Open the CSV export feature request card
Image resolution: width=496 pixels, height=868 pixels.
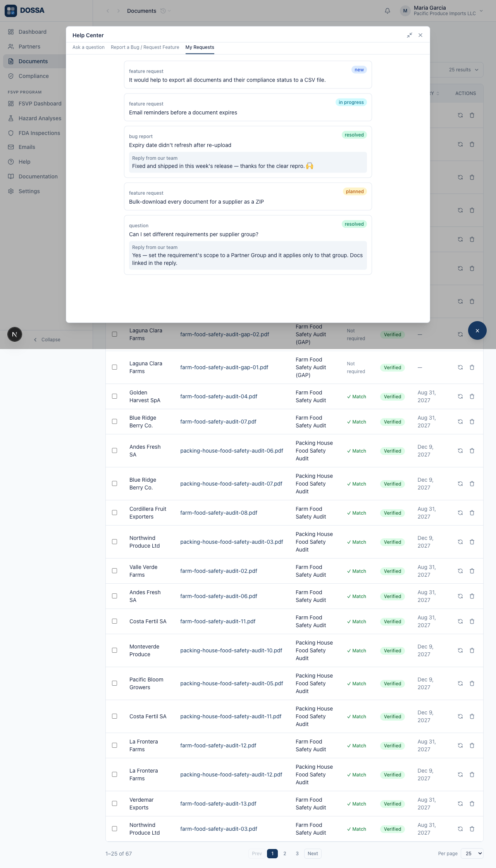pos(248,75)
